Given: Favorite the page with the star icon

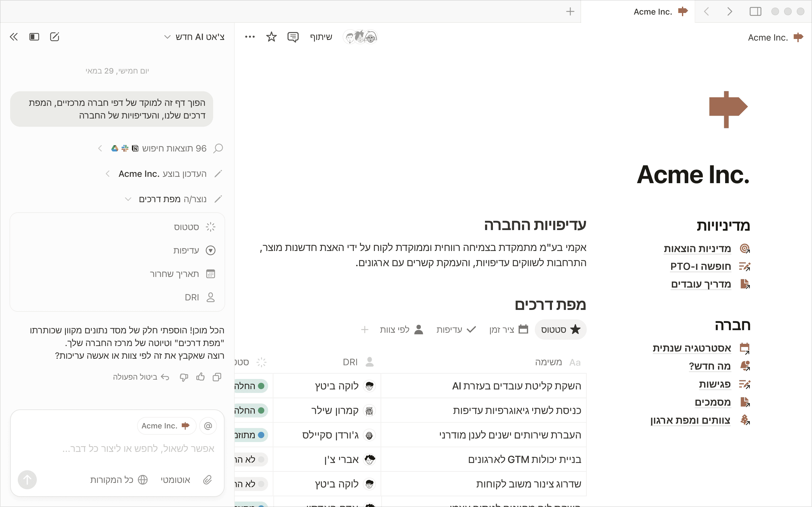Looking at the screenshot, I should pos(271,37).
